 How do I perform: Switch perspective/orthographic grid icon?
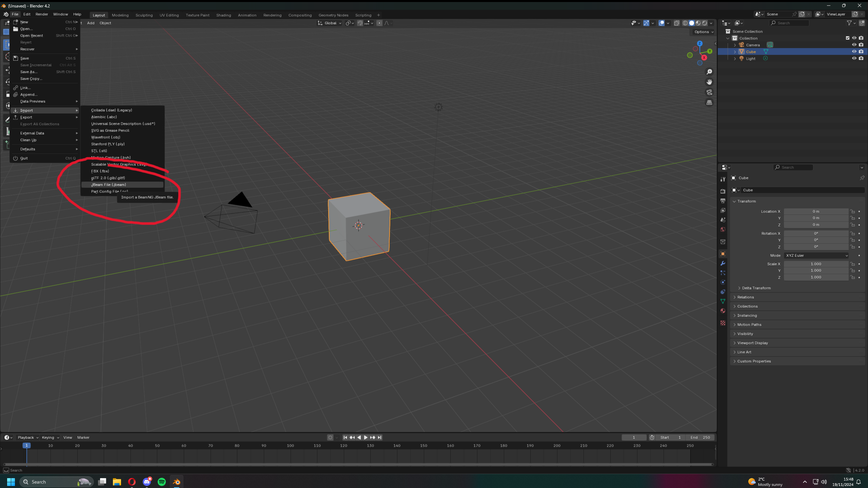(709, 102)
